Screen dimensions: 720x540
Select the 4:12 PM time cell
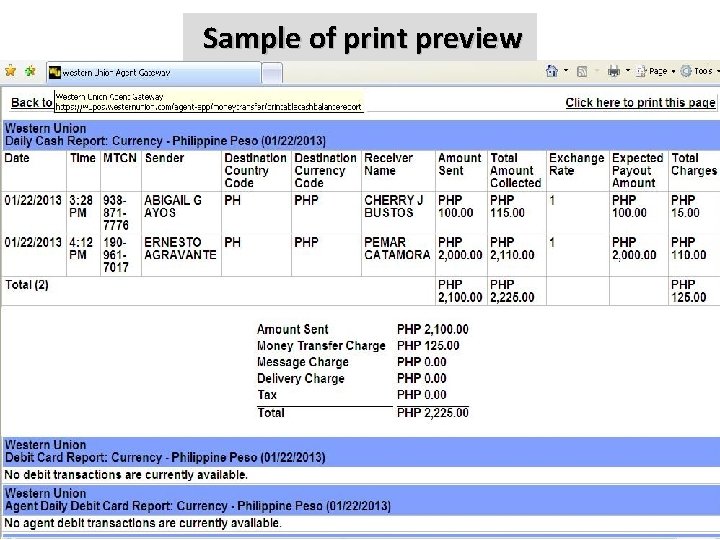tap(81, 248)
